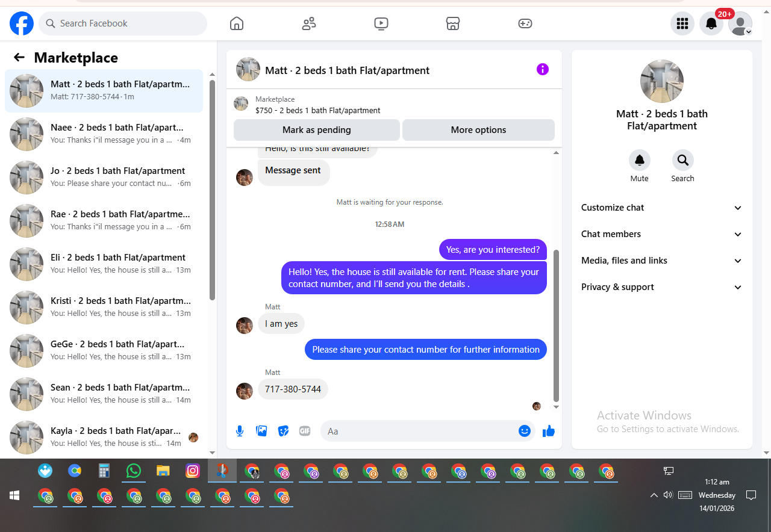Open the nine-dot Menu grid icon
The height and width of the screenshot is (532, 771).
(682, 23)
